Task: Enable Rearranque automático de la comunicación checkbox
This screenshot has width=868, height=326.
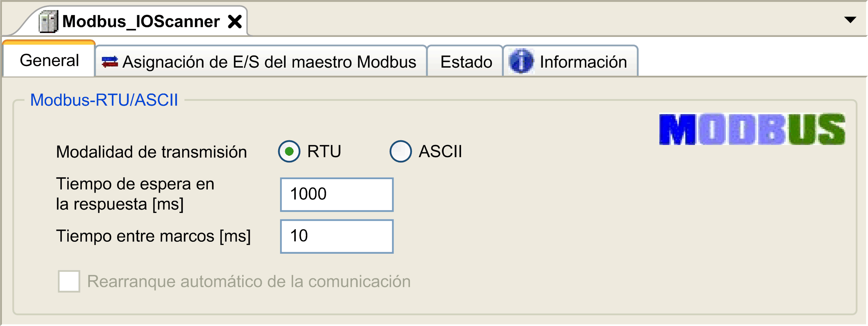Action: click(x=69, y=281)
